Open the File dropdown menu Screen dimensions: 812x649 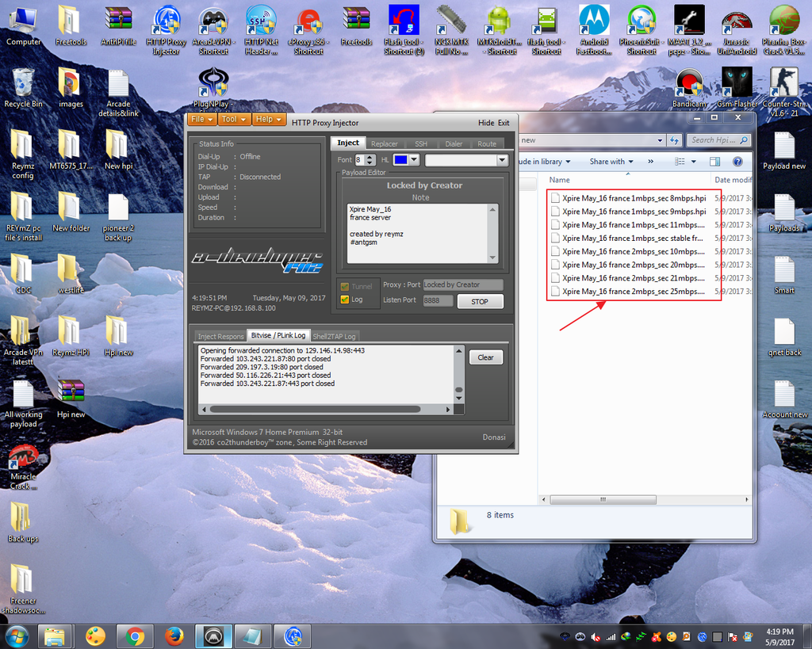pyautogui.click(x=202, y=120)
